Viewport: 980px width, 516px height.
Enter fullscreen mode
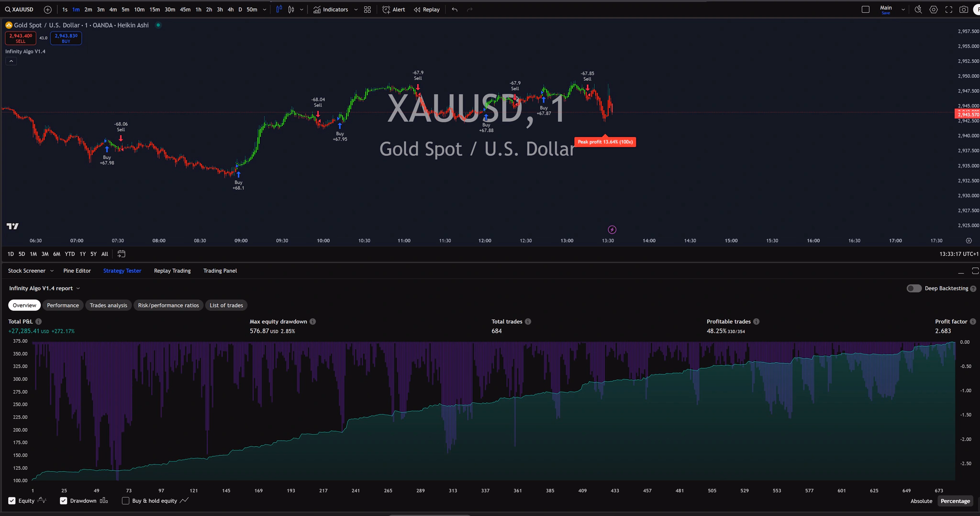pyautogui.click(x=949, y=9)
